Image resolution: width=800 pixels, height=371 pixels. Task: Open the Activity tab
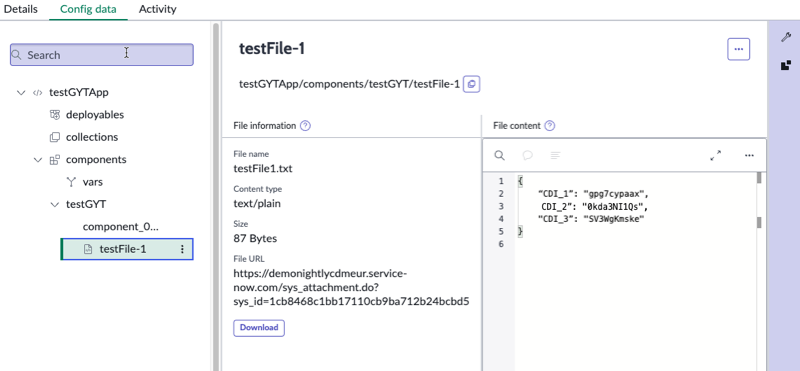(x=158, y=9)
